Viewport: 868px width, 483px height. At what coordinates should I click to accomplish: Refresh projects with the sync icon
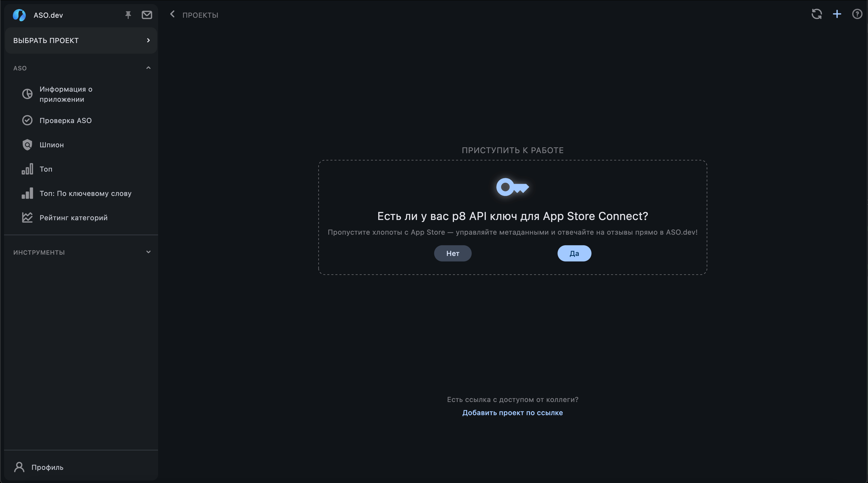[x=817, y=14]
